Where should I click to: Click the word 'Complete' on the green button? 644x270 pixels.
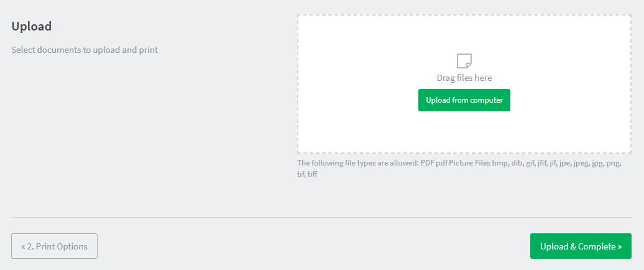(597, 246)
